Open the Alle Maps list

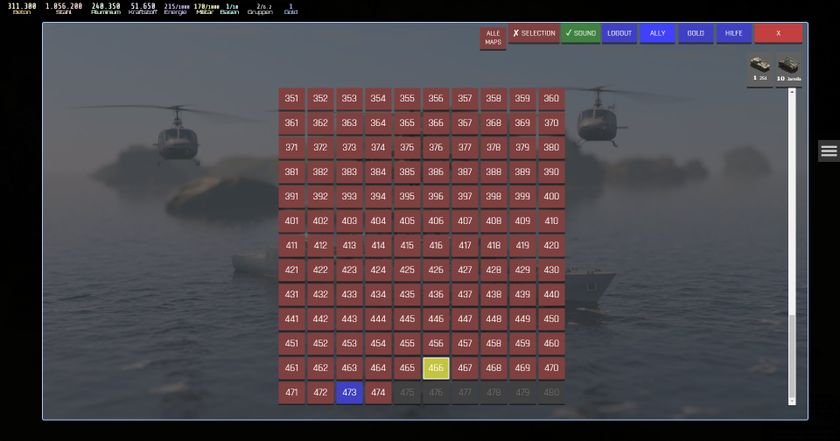click(493, 38)
